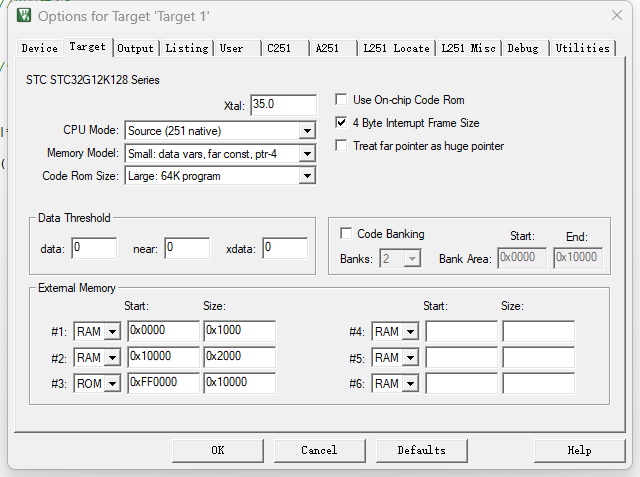Click the empty memory #4 Size field
This screenshot has width=640, height=477.
(539, 331)
